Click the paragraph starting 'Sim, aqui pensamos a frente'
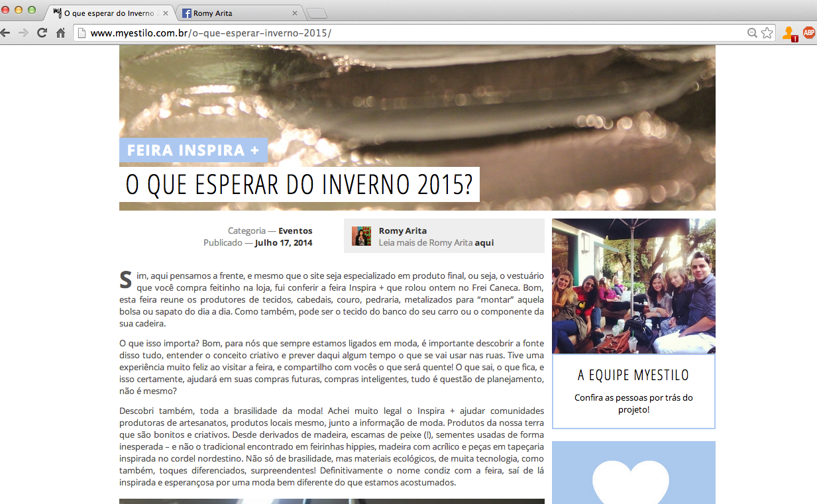This screenshot has width=817, height=504. click(331, 299)
